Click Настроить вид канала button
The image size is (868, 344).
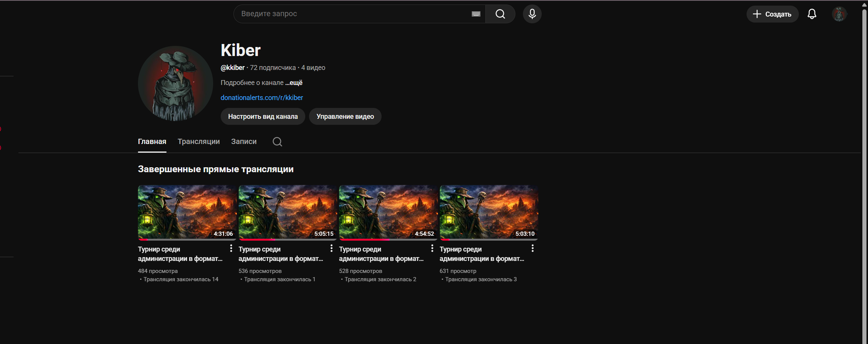click(x=263, y=117)
